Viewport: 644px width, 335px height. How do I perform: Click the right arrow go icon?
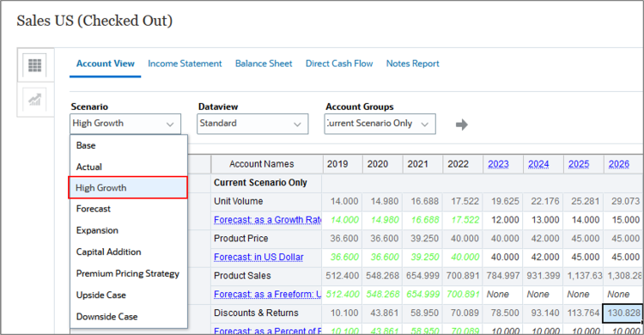click(x=462, y=125)
